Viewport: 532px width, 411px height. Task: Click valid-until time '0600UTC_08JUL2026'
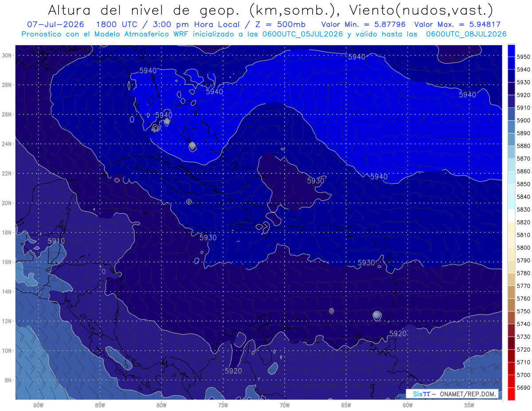pyautogui.click(x=465, y=34)
